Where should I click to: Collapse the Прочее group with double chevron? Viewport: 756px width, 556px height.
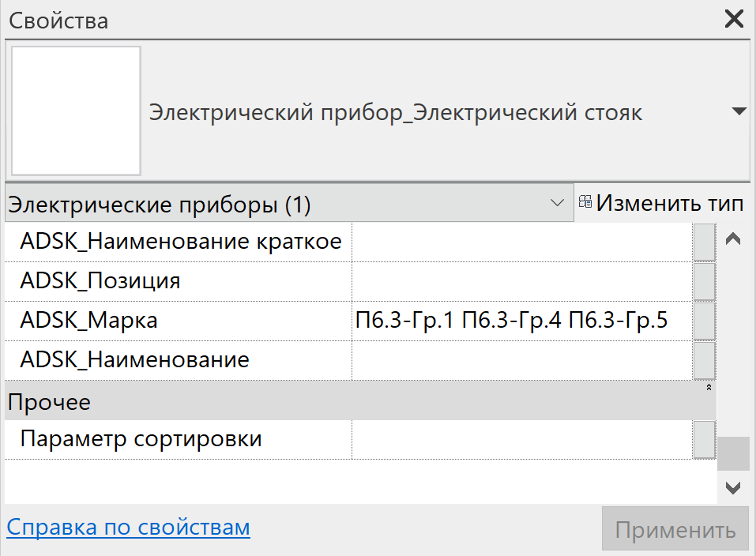[x=709, y=387]
